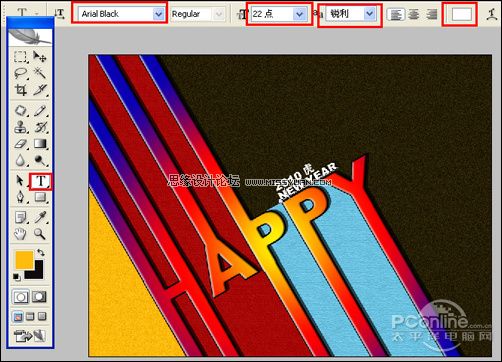The image size is (502, 362).
Task: Swap foreground and background colors
Action: (x=41, y=252)
